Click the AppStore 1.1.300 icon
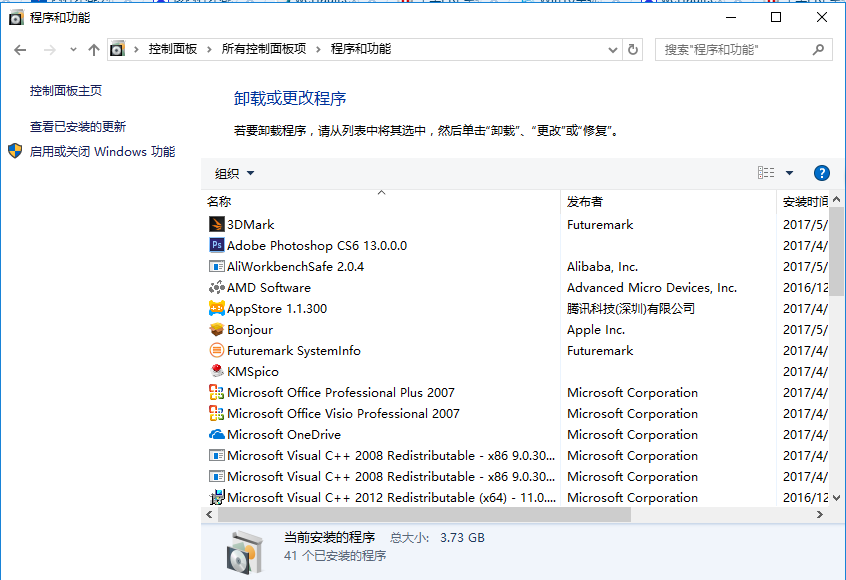Viewport: 846px width, 580px height. tap(216, 308)
